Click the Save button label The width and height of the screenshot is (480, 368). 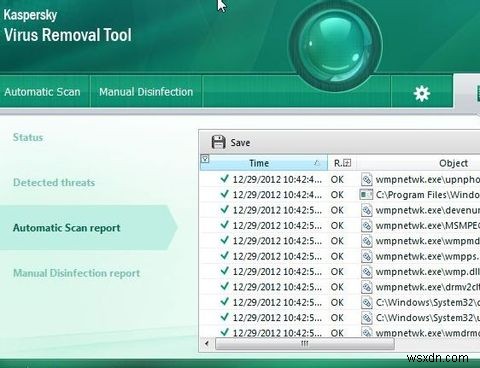(x=240, y=143)
